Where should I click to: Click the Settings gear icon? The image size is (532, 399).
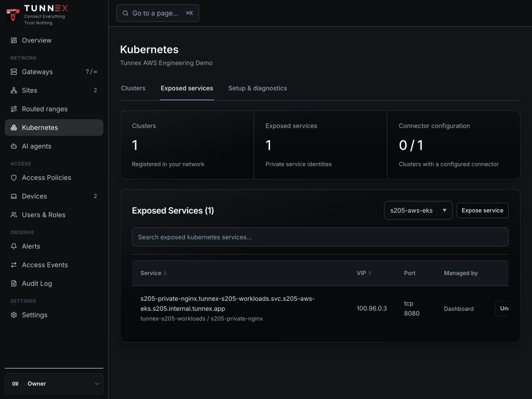coord(13,315)
